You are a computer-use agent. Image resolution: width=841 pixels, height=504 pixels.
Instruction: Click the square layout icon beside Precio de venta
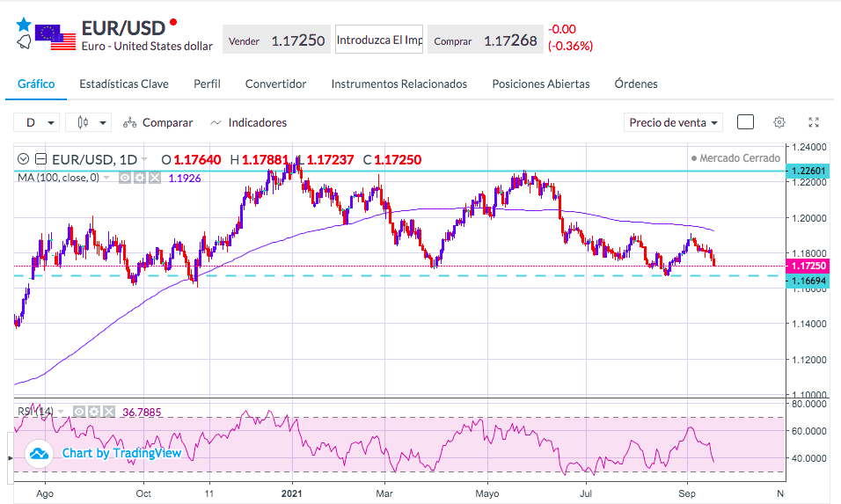745,122
